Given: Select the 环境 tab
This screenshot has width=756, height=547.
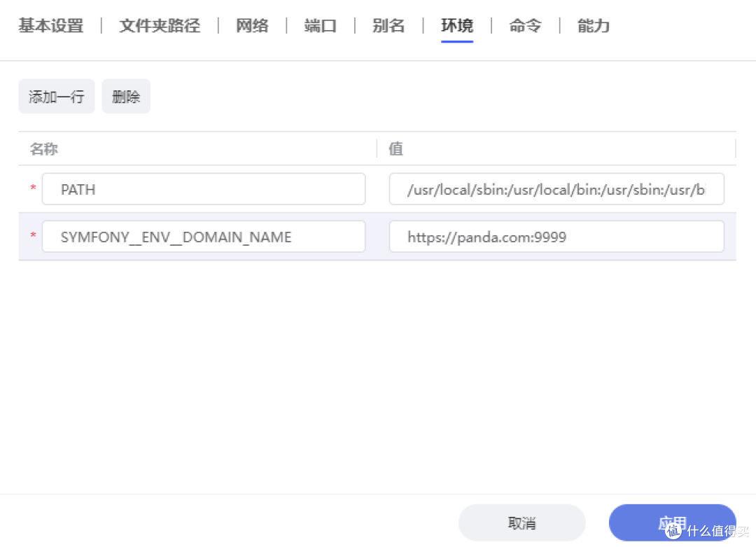Looking at the screenshot, I should pos(457,26).
